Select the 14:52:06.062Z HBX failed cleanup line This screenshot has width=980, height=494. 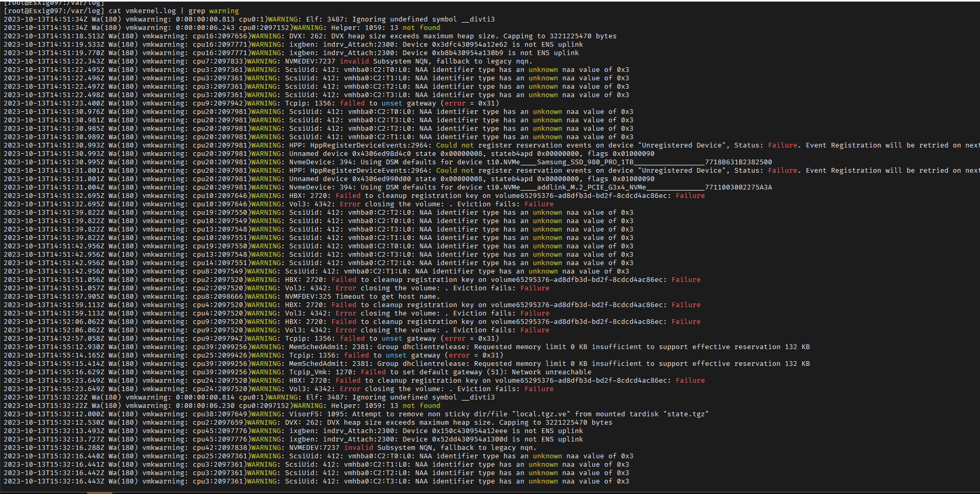(352, 322)
